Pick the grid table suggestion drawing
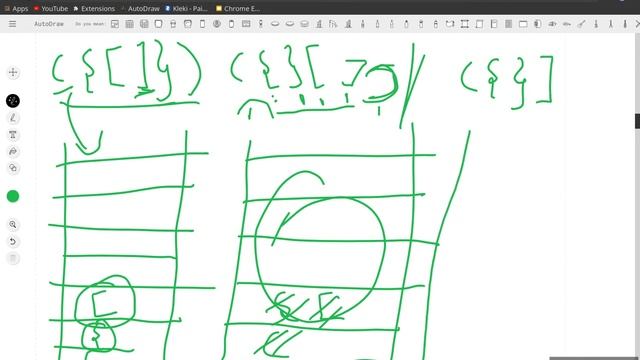Viewport: 640px width, 360px height. pyautogui.click(x=129, y=24)
